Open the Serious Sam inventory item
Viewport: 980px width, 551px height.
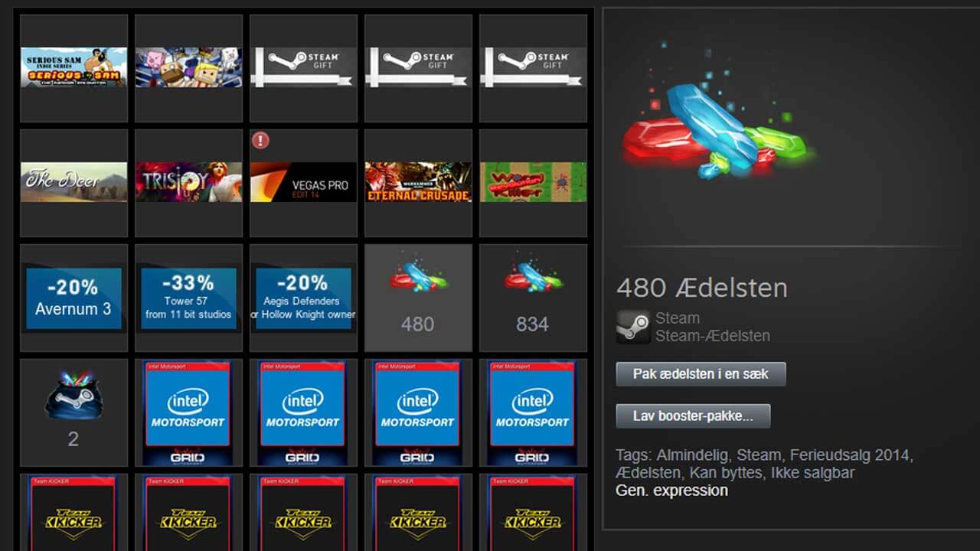point(73,68)
